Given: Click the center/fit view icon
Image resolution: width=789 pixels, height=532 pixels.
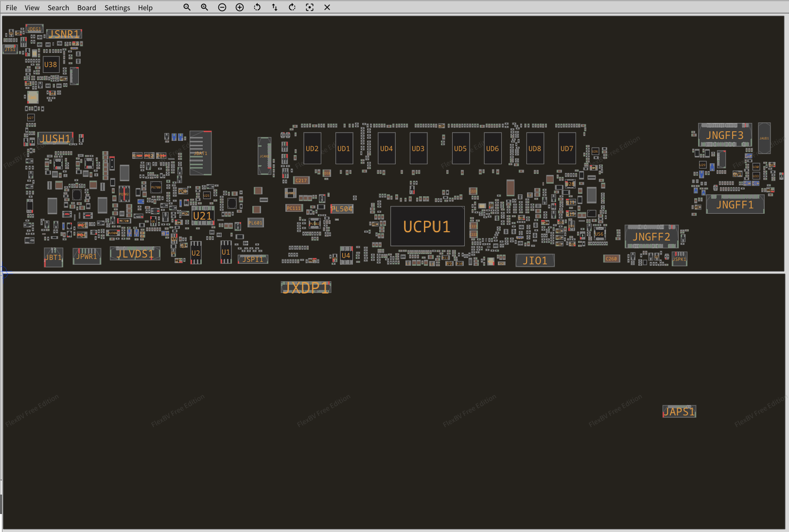Looking at the screenshot, I should point(310,7).
